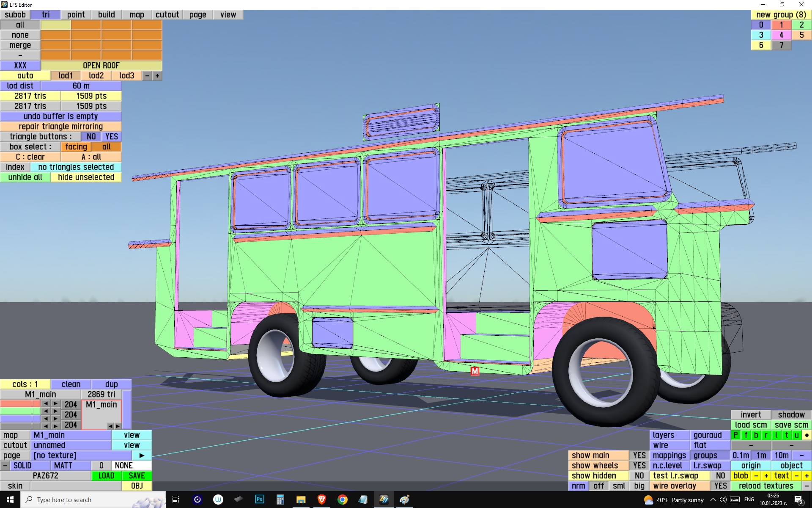This screenshot has height=508, width=812.
Task: Open Chrome from the taskbar
Action: [x=342, y=500]
